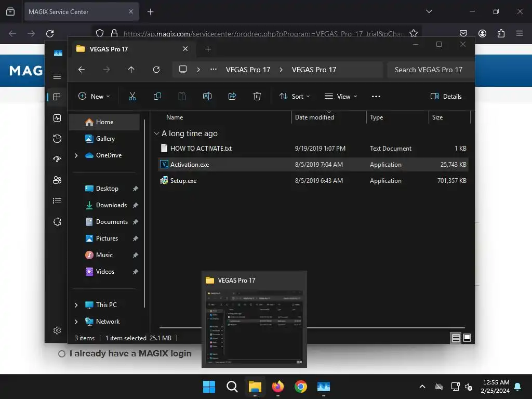Screen dimensions: 532x399
Task: Open a new Firefox tab
Action: 150,12
